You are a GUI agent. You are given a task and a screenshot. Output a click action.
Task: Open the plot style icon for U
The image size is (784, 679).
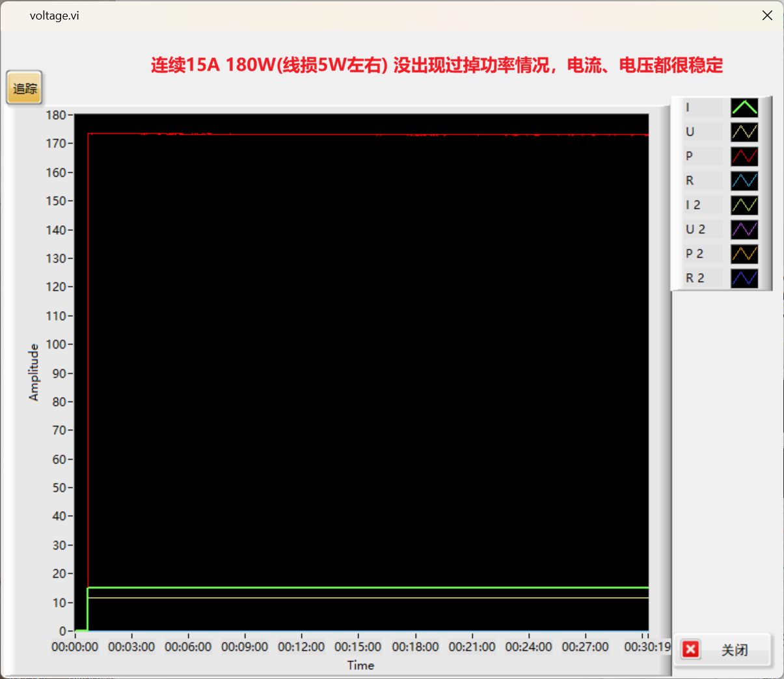[x=744, y=132]
